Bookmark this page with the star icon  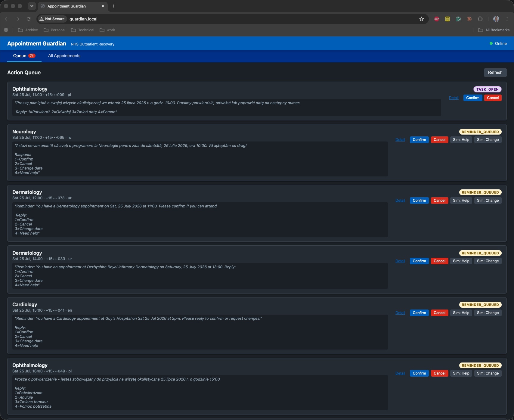pos(422,19)
